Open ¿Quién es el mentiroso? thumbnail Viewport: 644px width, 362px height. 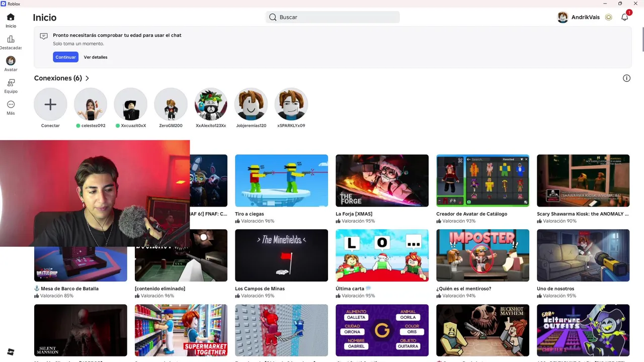click(482, 255)
